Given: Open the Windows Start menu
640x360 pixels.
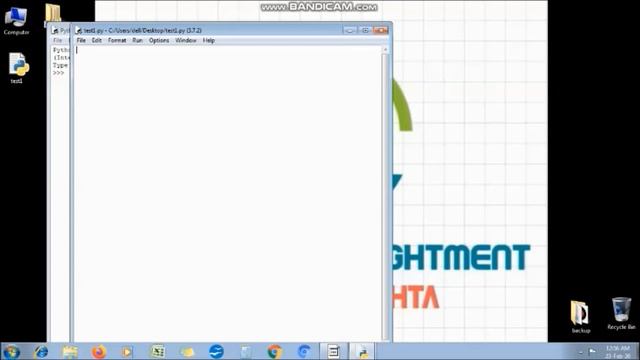Looking at the screenshot, I should coord(11,351).
